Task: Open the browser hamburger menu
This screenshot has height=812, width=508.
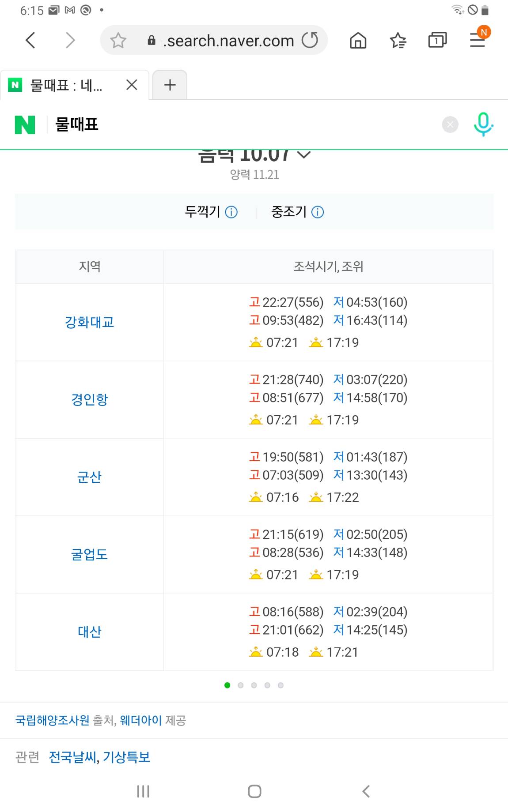Action: pos(478,41)
